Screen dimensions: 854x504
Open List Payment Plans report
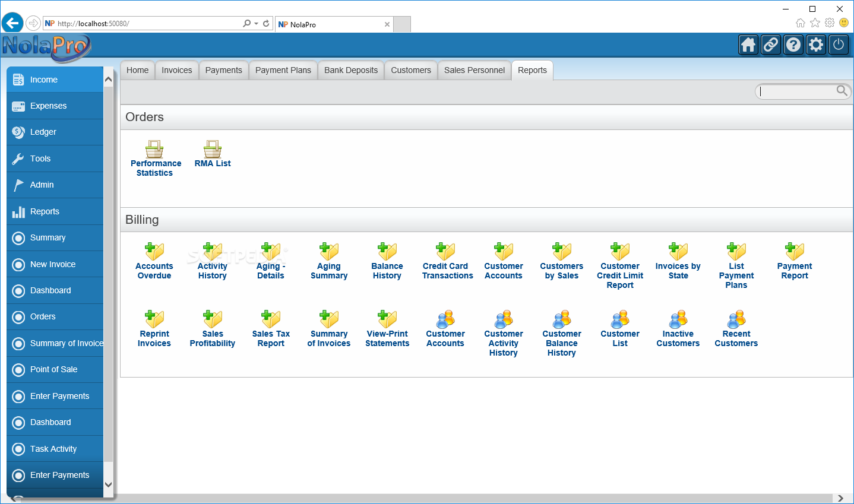point(736,265)
